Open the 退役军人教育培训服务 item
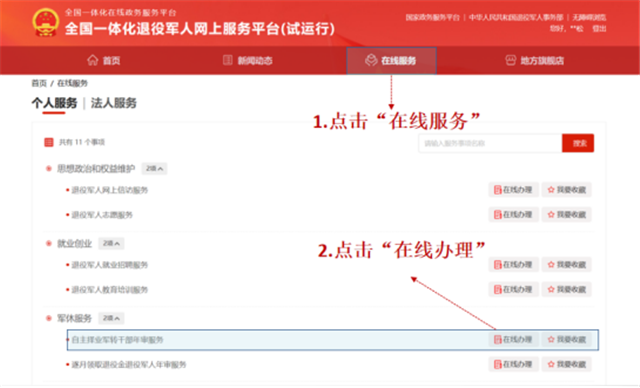 [109, 290]
